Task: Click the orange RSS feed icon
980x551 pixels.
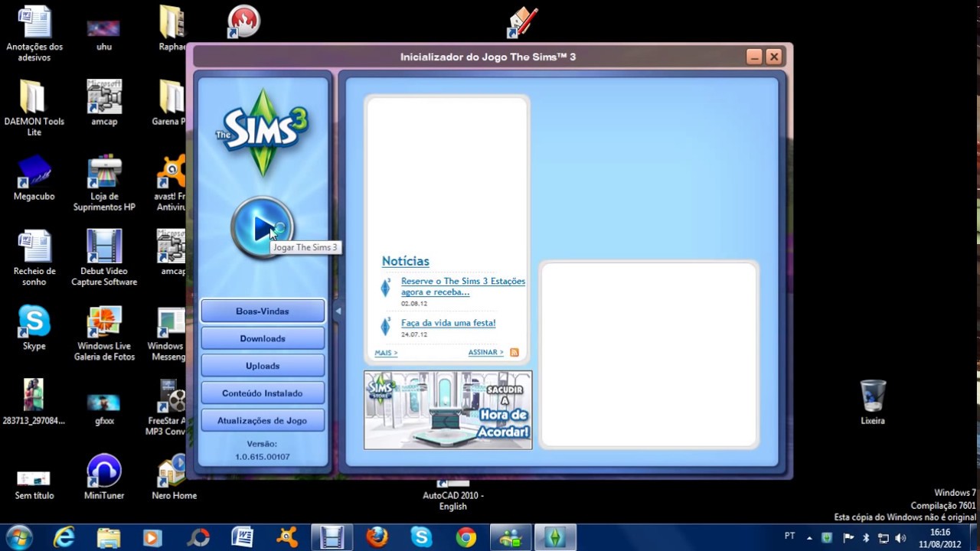Action: click(x=514, y=353)
